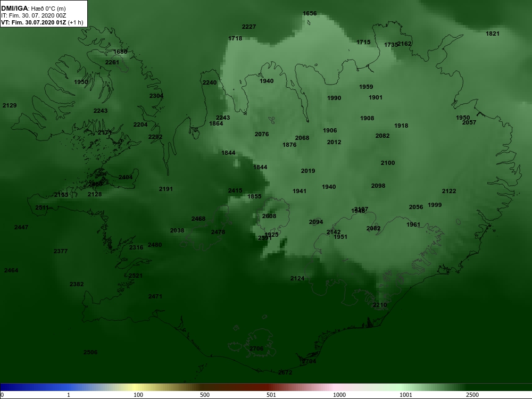Select the 2464 label at the left edge
Viewport: 532px width, 399px height.
[11, 271]
